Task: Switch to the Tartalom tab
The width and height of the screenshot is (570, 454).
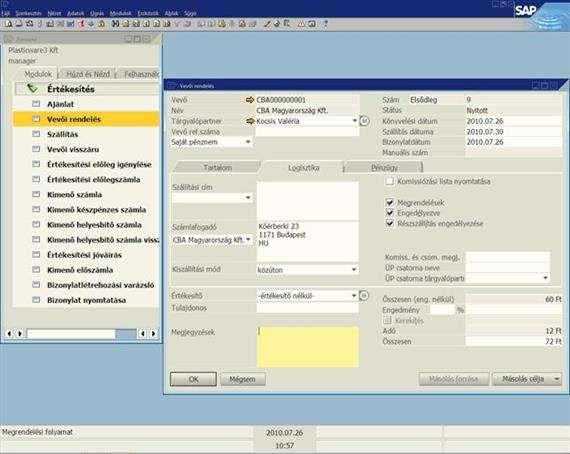Action: [218, 168]
